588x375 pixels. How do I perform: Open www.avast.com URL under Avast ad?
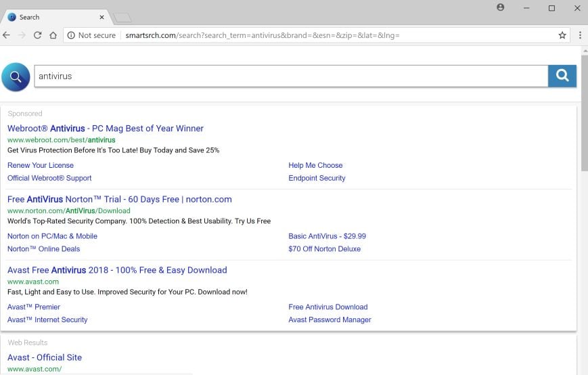33,282
